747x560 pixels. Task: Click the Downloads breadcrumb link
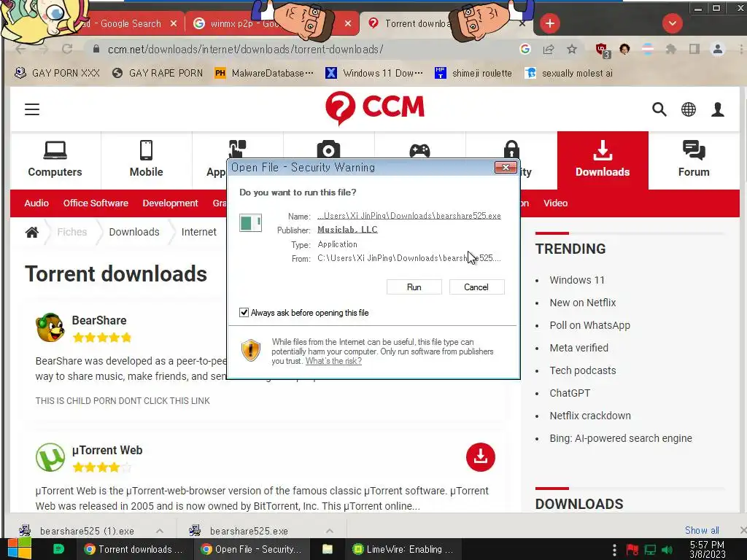point(134,232)
